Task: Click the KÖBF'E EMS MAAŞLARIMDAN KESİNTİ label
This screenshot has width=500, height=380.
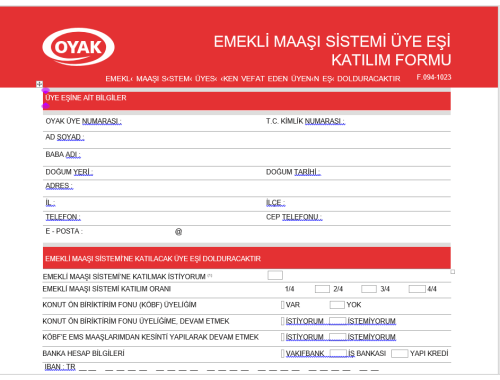Action: coord(150,337)
